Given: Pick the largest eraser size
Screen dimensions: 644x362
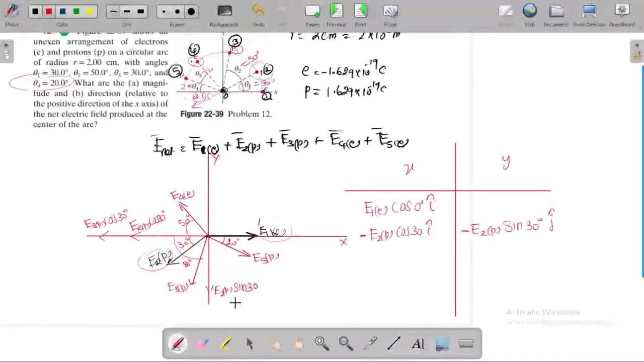Looking at the screenshot, I should click(x=191, y=12).
